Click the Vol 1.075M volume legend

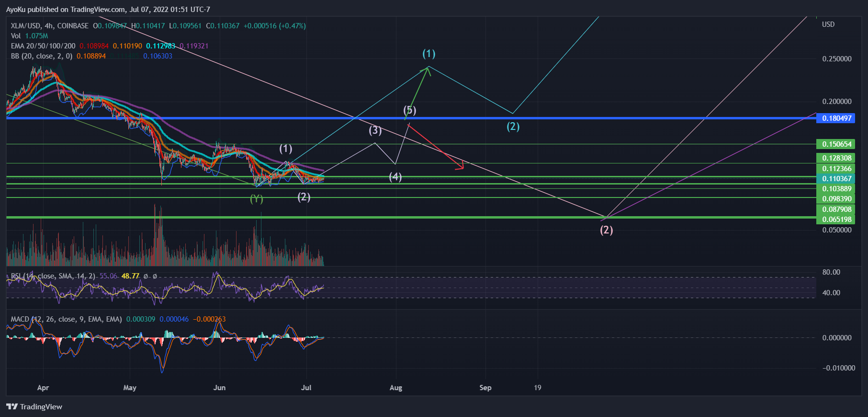[29, 36]
